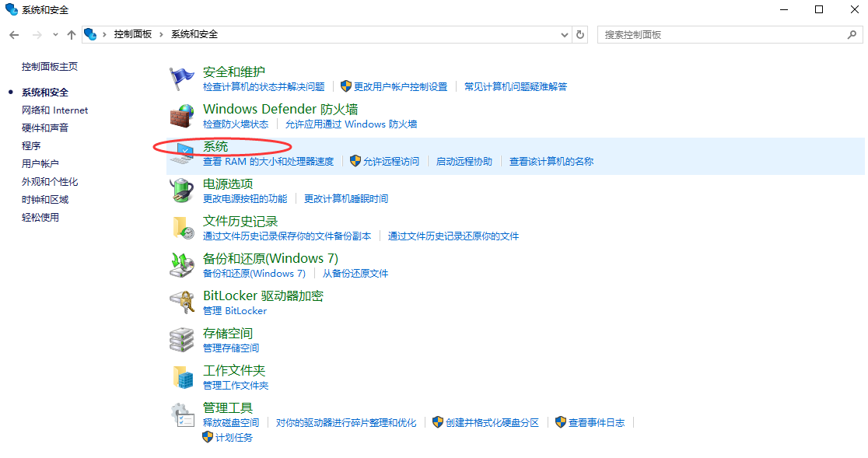Click the refresh icon in the address bar
This screenshot has width=868, height=458.
[x=581, y=34]
